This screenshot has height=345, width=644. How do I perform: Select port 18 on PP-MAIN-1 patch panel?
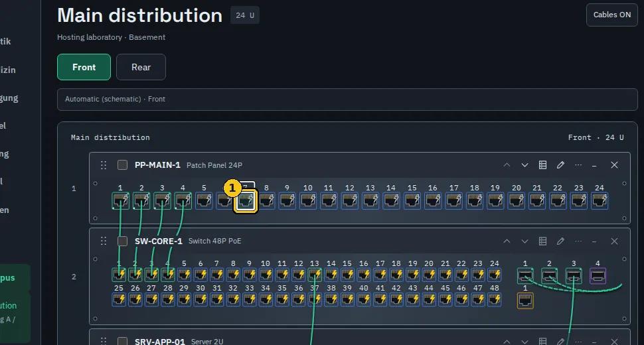pos(475,201)
